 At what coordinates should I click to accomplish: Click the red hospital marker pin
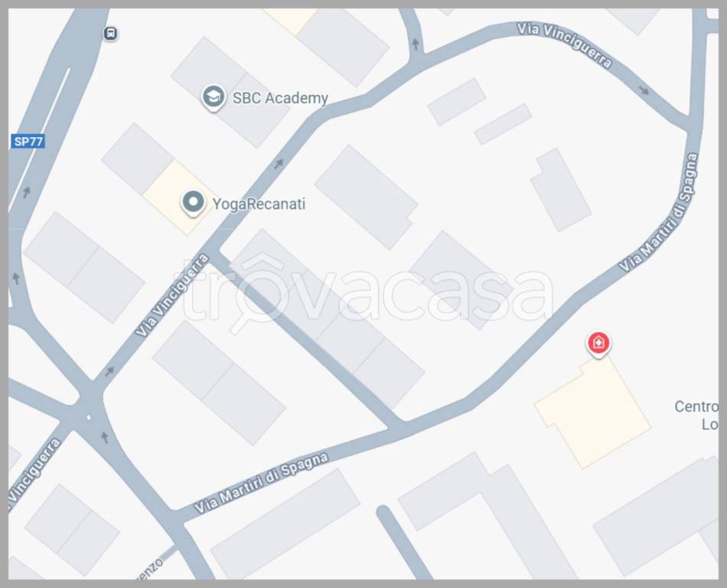[598, 345]
